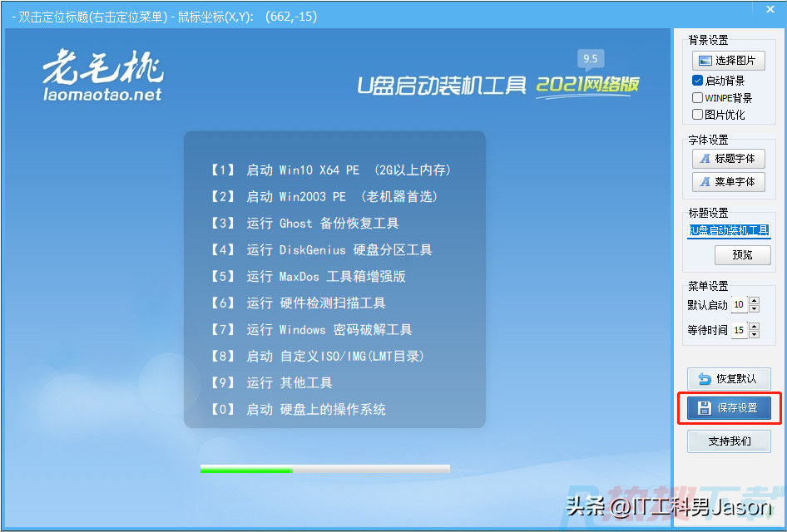Click the 默认启动 value field
Screen dimensions: 787x532
click(x=739, y=304)
